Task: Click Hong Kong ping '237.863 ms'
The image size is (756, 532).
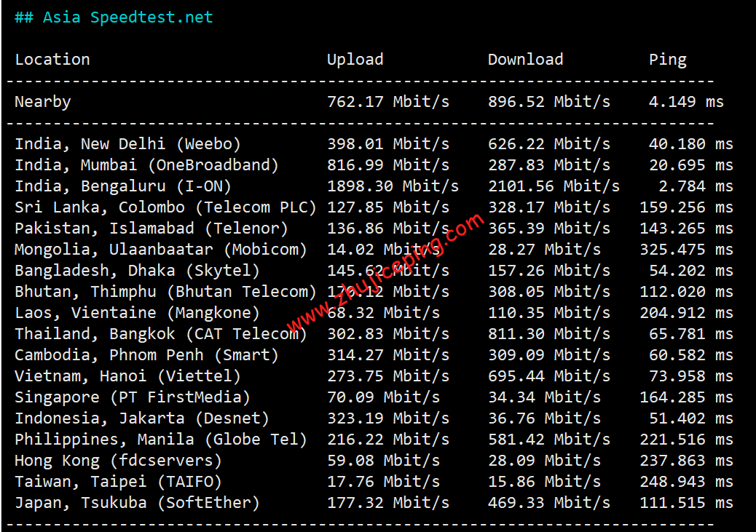Action: pyautogui.click(x=687, y=461)
